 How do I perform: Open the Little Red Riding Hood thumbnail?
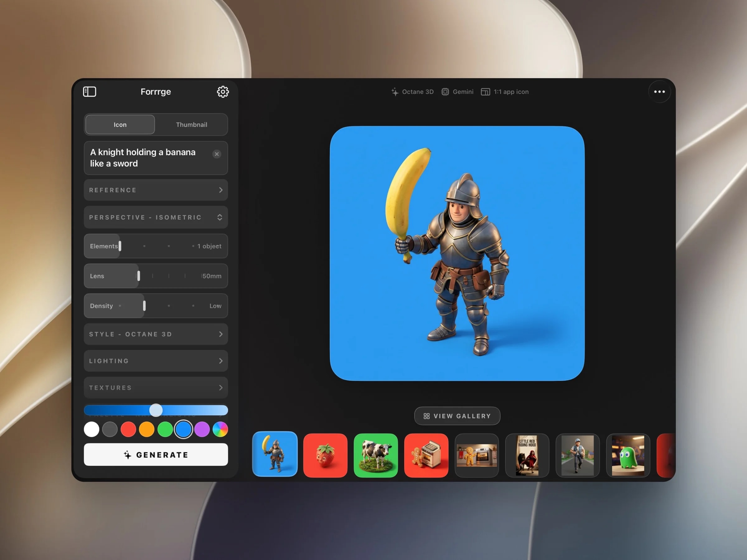coord(527,455)
